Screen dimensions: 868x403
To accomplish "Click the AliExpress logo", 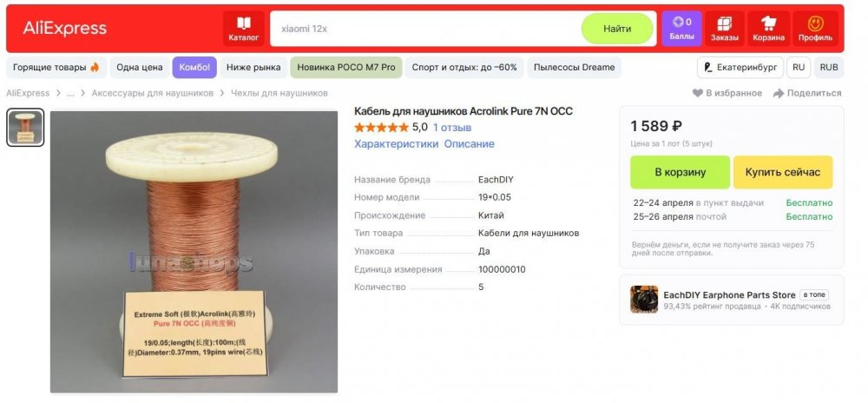I will (x=64, y=29).
